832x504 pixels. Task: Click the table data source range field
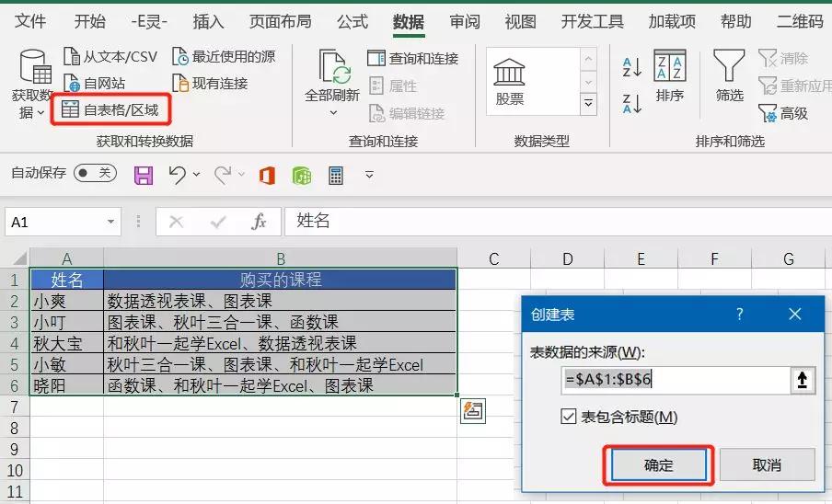click(x=676, y=380)
